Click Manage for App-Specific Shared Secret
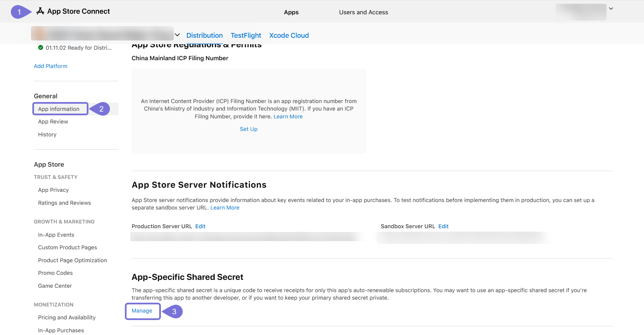This screenshot has height=335, width=644. [142, 311]
